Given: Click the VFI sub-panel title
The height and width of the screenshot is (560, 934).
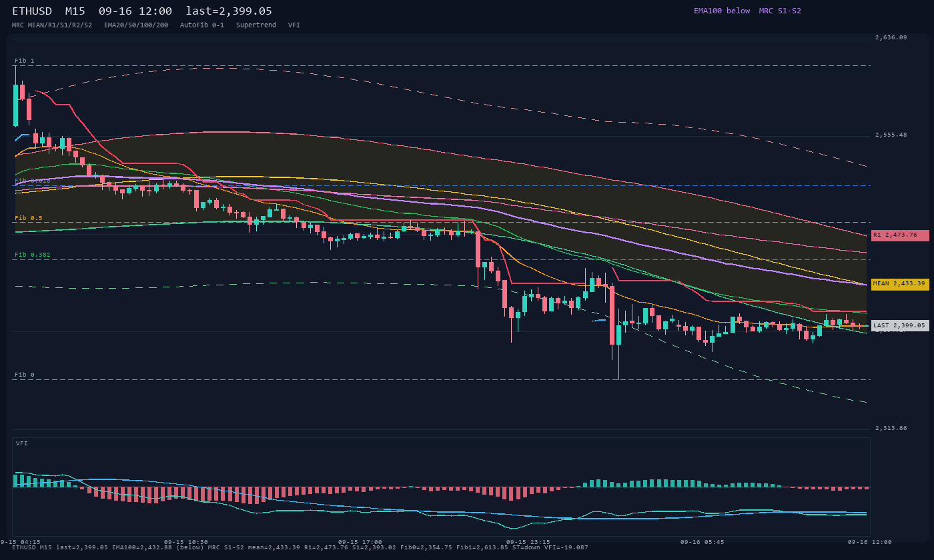Looking at the screenshot, I should click(x=22, y=443).
